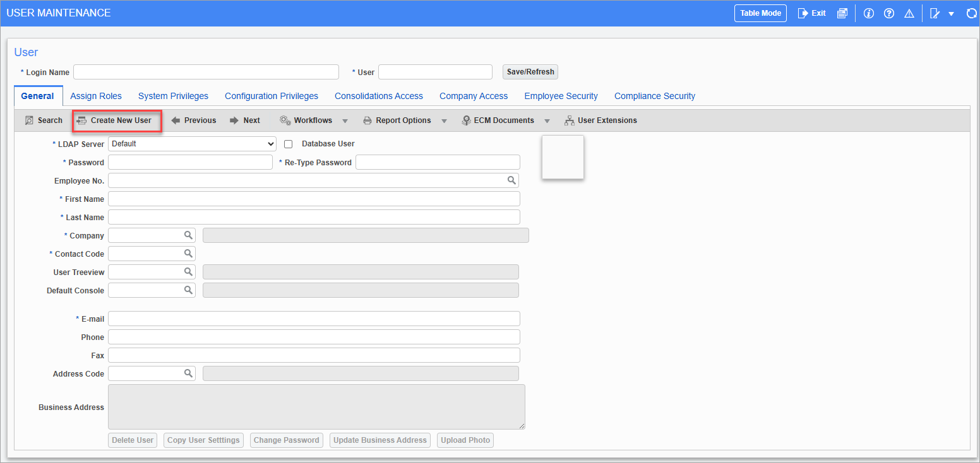Enable the Database User checkbox
The width and height of the screenshot is (980, 463).
coord(289,144)
